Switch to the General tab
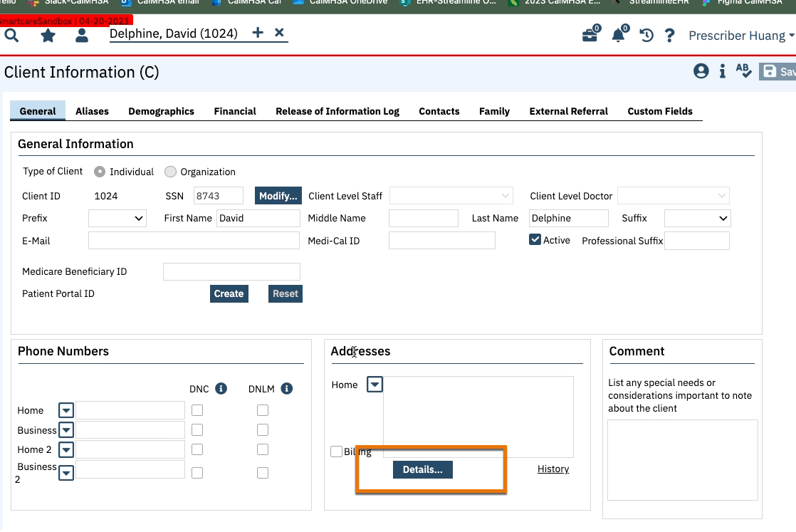796x532 pixels. tap(38, 111)
